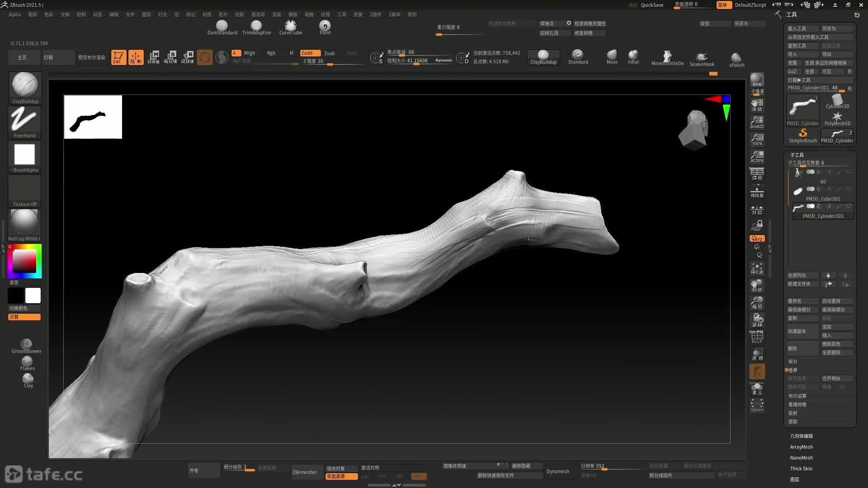The width and height of the screenshot is (868, 488).
Task: Select the Paint brush icon
Action: point(325,28)
